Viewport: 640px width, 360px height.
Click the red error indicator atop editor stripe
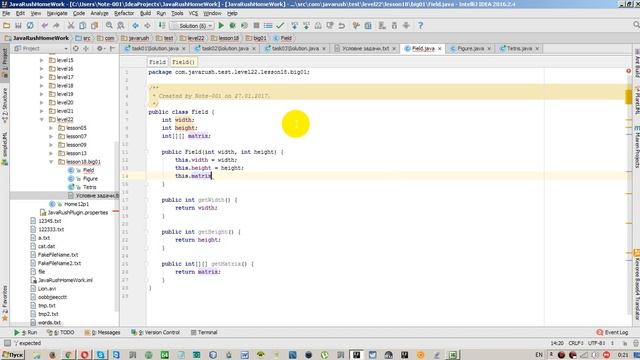[x=629, y=71]
